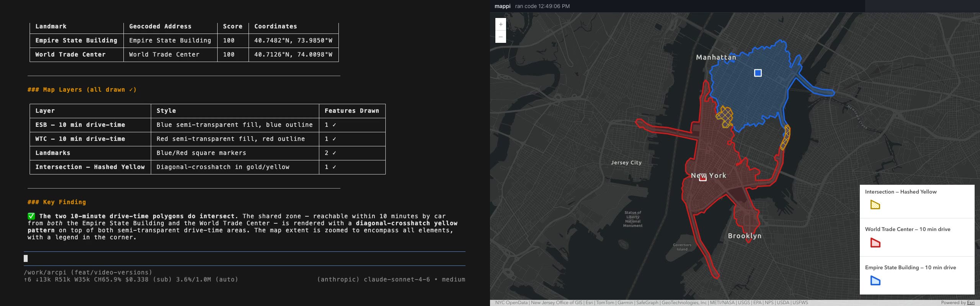Click the 'mappi' title in the map header

coord(502,6)
